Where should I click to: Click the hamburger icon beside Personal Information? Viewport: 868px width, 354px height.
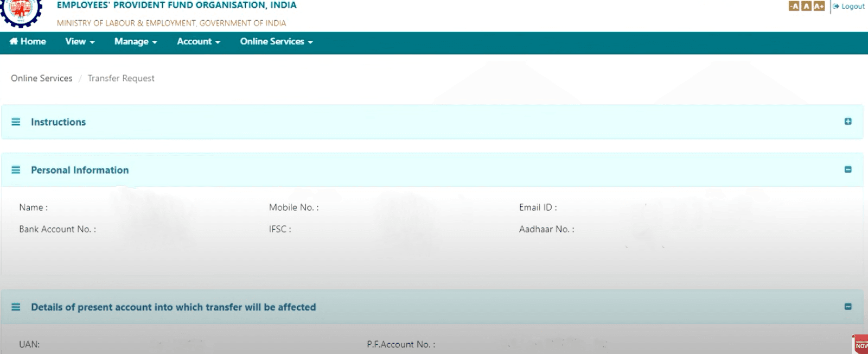(16, 170)
